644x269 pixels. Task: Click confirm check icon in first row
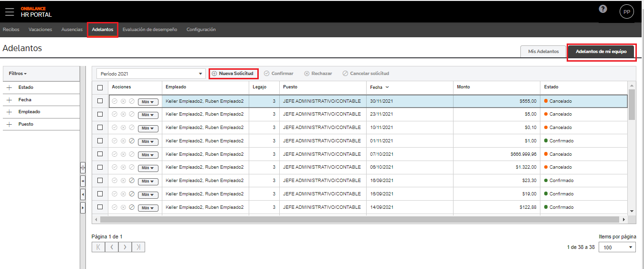coord(115,101)
